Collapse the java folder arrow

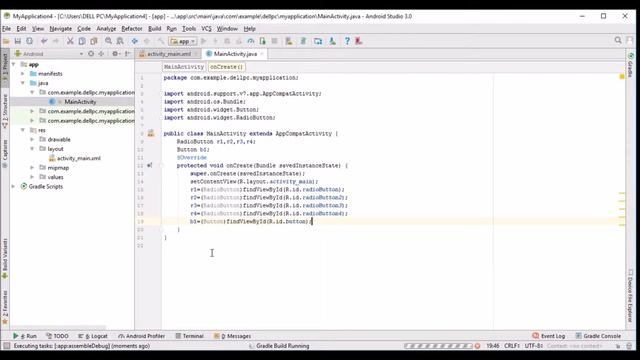(23, 83)
